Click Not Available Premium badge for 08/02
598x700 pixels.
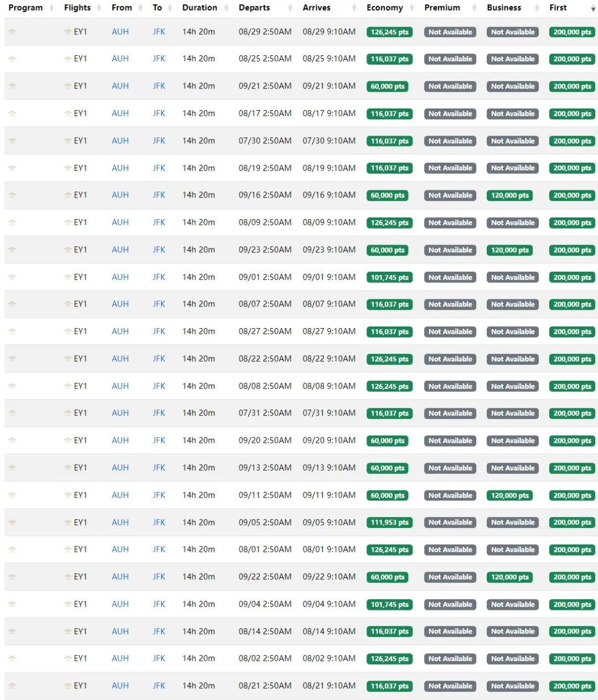pyautogui.click(x=450, y=658)
